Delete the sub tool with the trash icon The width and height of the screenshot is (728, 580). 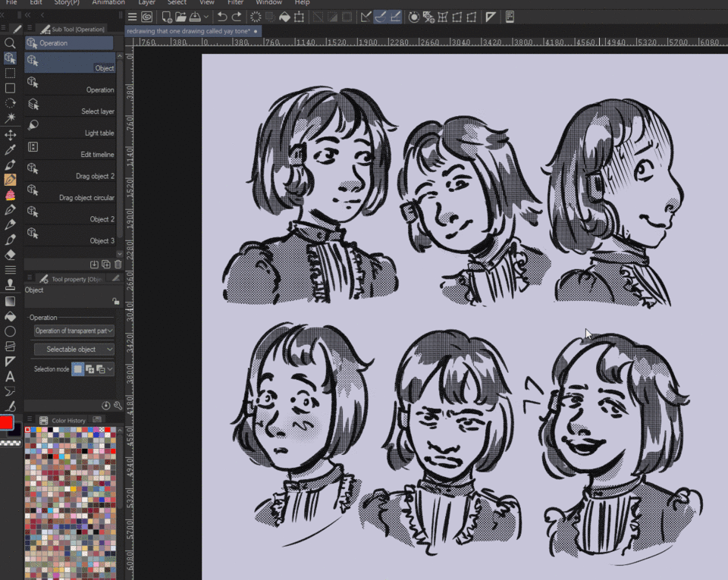pos(118,265)
